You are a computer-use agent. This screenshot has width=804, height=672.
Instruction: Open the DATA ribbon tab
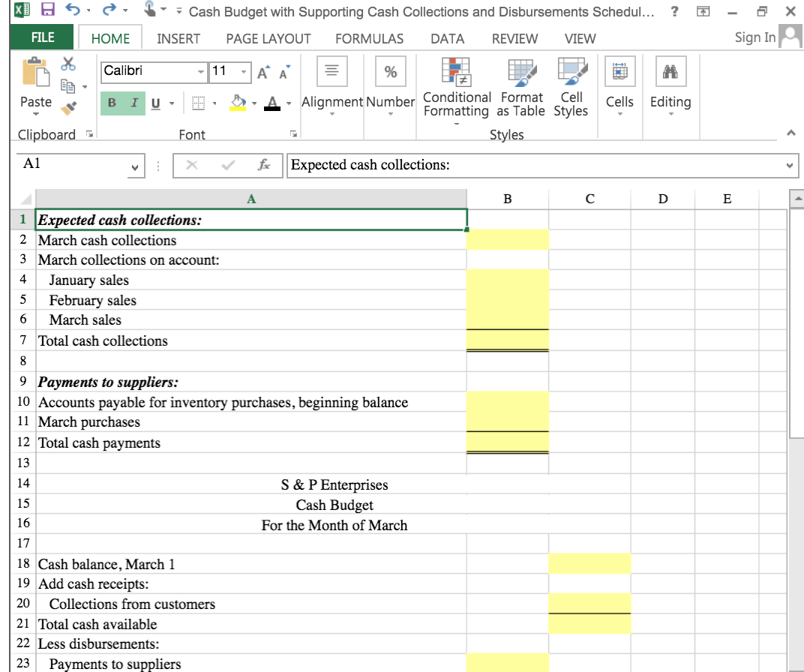tap(448, 38)
